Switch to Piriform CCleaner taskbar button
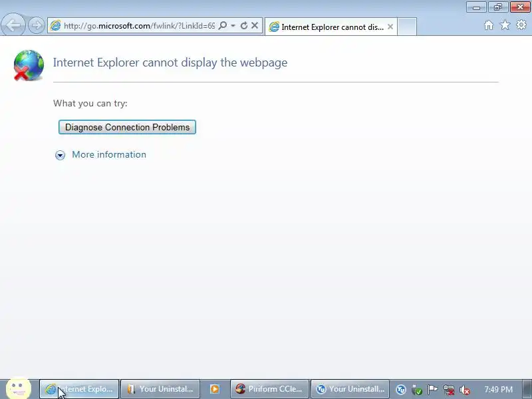The height and width of the screenshot is (399, 532). pos(269,389)
